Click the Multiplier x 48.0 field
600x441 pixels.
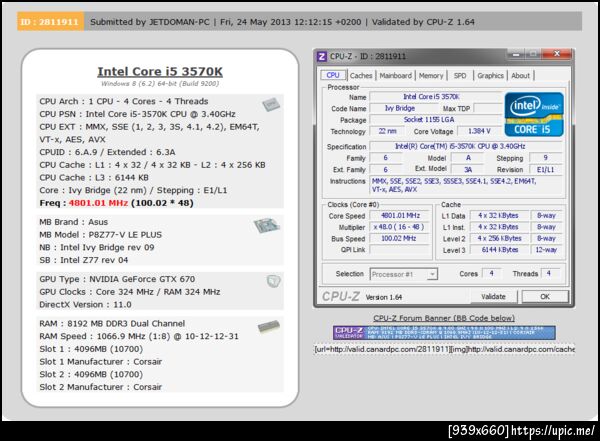[400, 227]
